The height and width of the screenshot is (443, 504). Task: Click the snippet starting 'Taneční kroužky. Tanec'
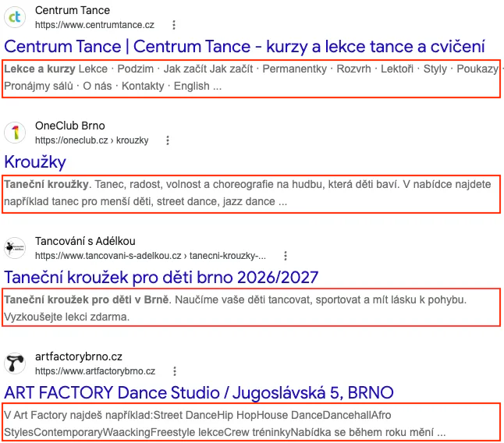(x=251, y=193)
